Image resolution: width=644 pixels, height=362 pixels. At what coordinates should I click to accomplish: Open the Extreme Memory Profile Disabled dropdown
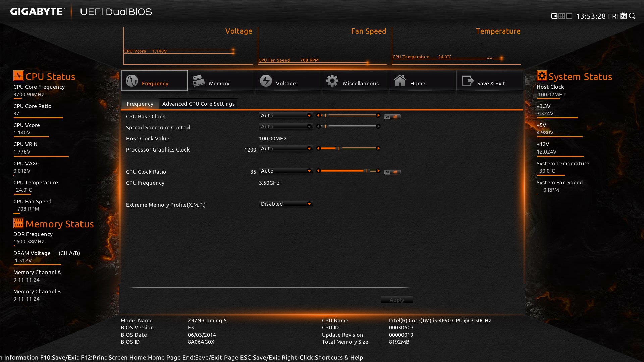pos(286,204)
